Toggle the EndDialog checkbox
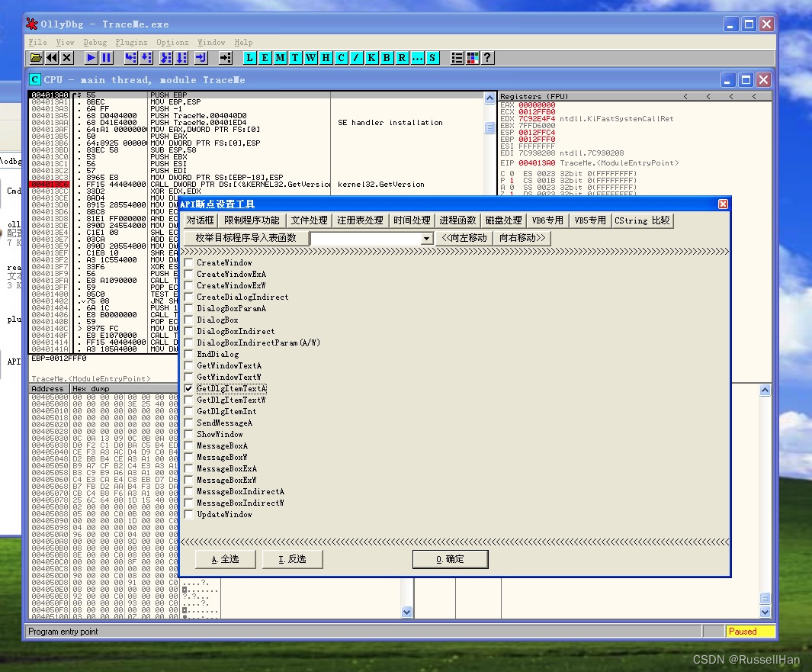Screen dimensions: 812x672 click(188, 355)
